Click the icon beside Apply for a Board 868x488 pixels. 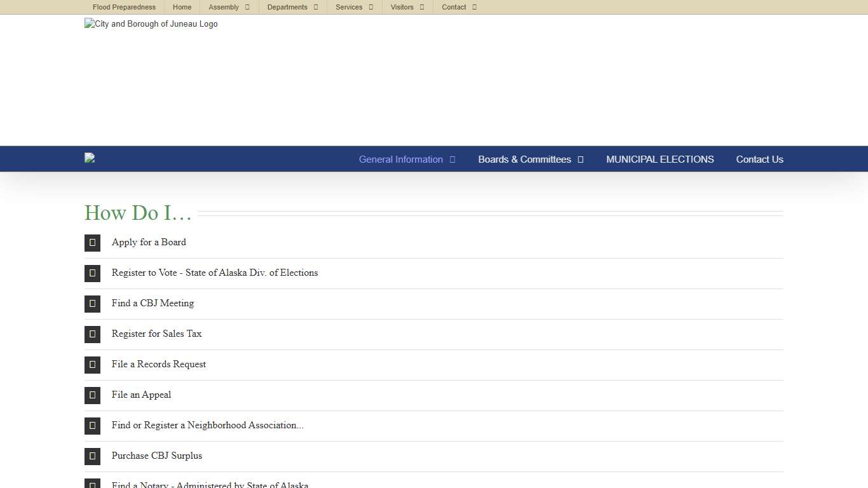pyautogui.click(x=92, y=243)
